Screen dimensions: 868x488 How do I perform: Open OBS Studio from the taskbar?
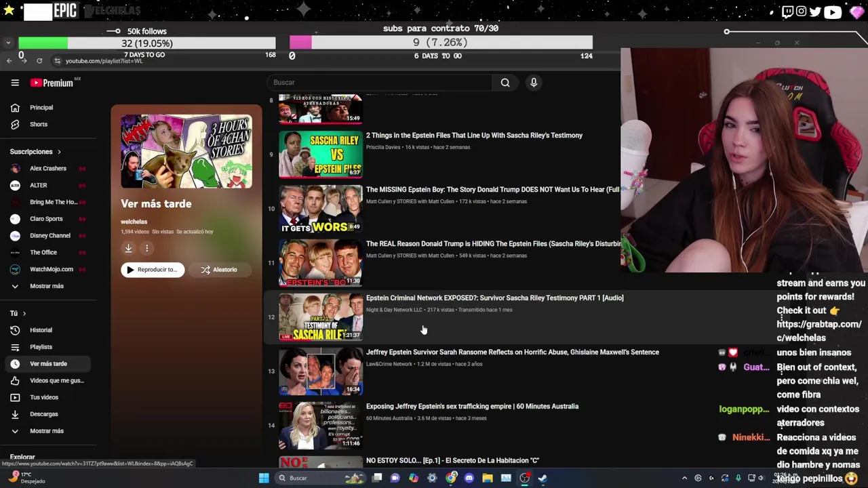click(524, 478)
